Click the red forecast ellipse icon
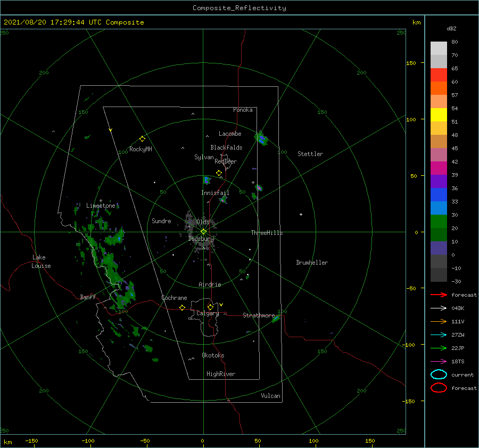 439,388
